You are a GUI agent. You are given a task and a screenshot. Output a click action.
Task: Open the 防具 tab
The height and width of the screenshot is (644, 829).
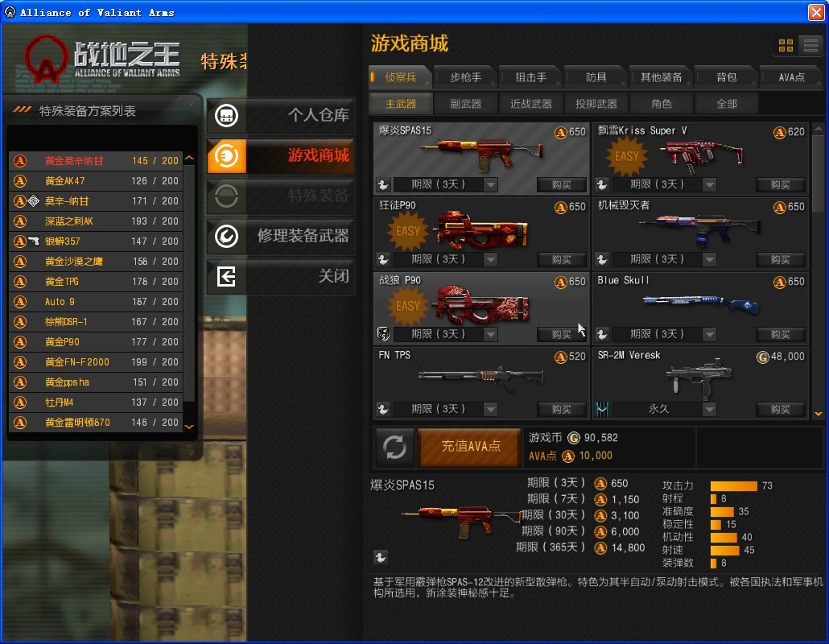(x=596, y=77)
